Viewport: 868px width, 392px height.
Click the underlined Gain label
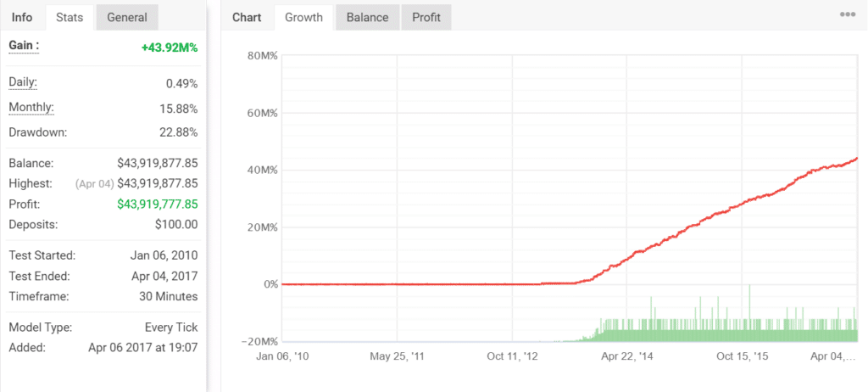[23, 45]
